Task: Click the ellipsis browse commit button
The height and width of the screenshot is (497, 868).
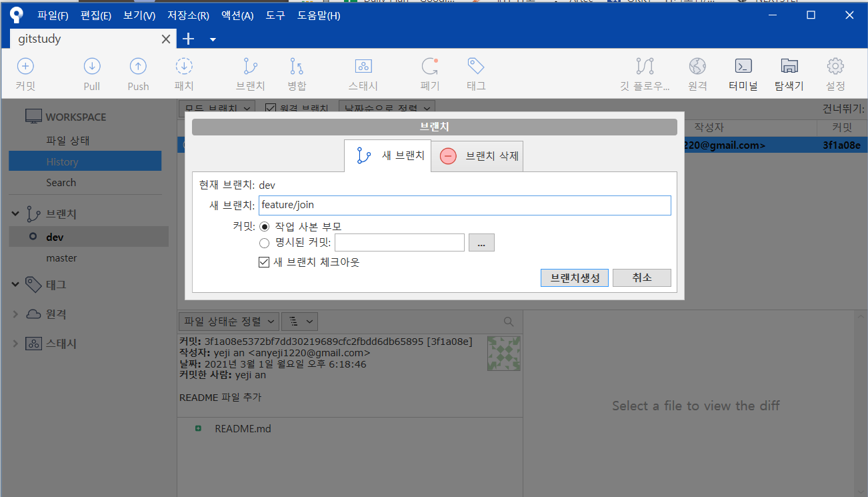Action: click(481, 243)
